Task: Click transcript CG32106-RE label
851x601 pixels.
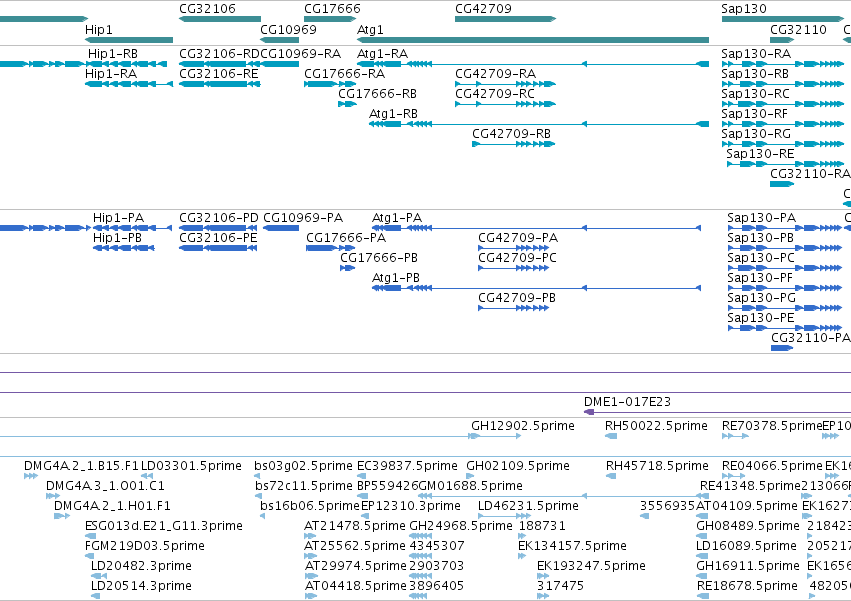Action: (x=218, y=74)
